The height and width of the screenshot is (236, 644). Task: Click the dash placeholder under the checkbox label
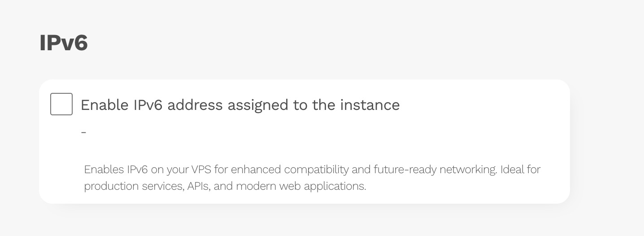(x=83, y=132)
